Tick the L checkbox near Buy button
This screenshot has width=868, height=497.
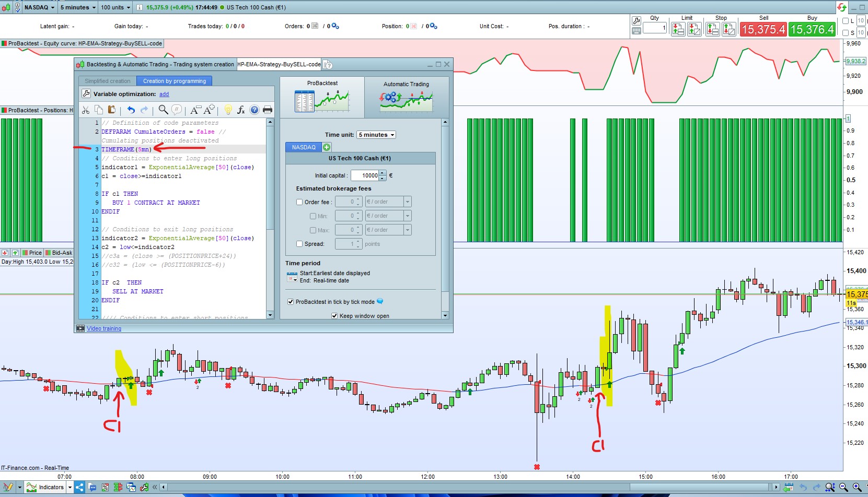[x=846, y=21]
